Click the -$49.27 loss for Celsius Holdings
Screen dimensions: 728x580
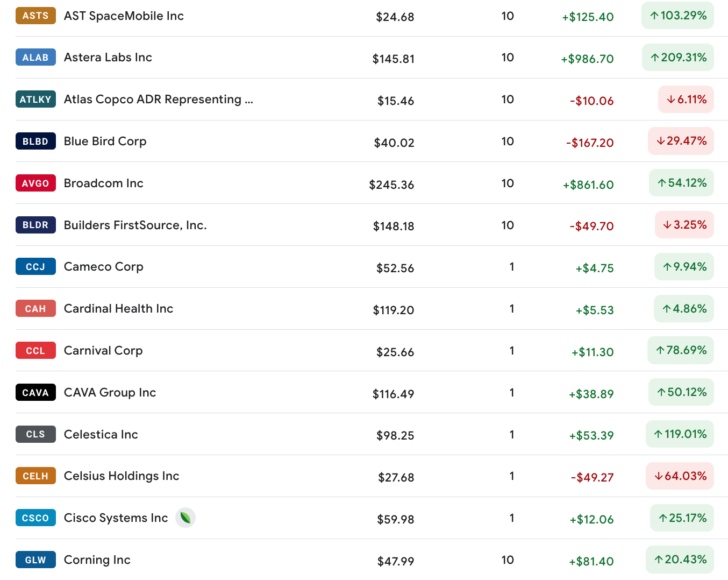592,477
